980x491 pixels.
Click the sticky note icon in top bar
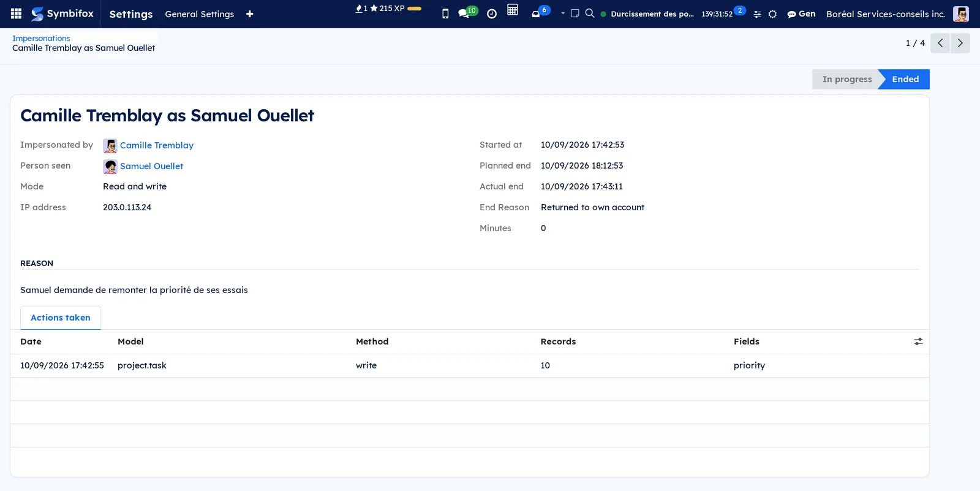[x=575, y=13]
